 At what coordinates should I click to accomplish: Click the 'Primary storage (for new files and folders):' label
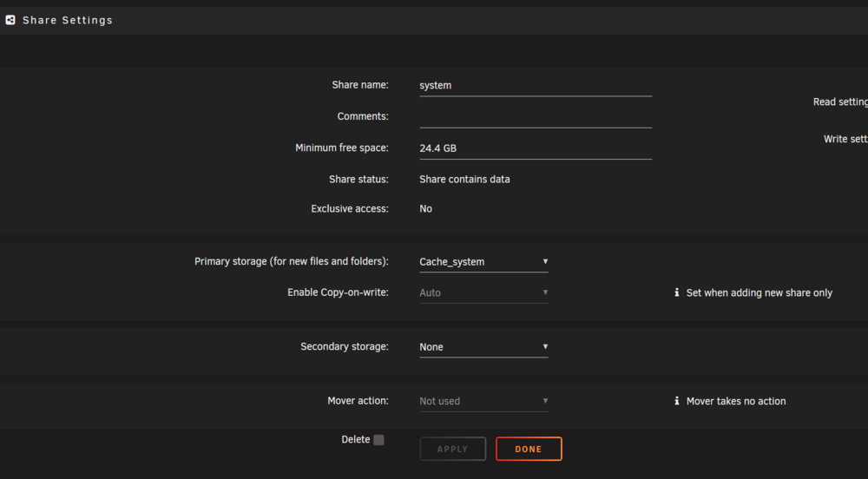pos(291,261)
